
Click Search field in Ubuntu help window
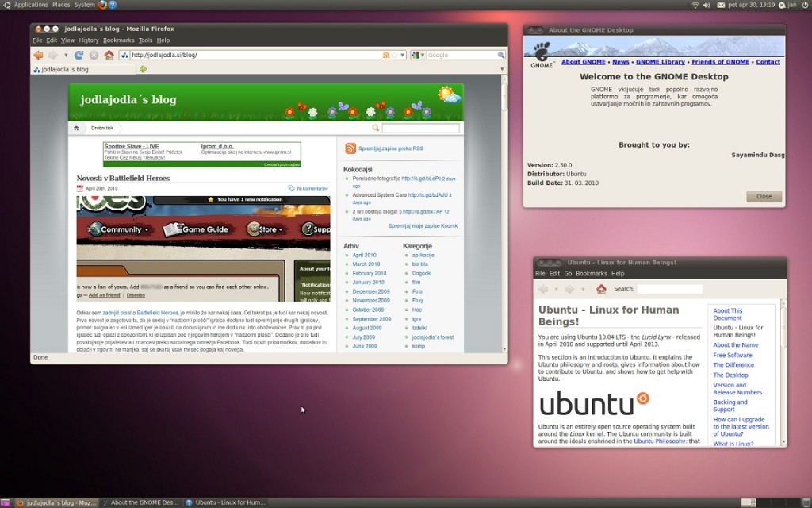(669, 289)
